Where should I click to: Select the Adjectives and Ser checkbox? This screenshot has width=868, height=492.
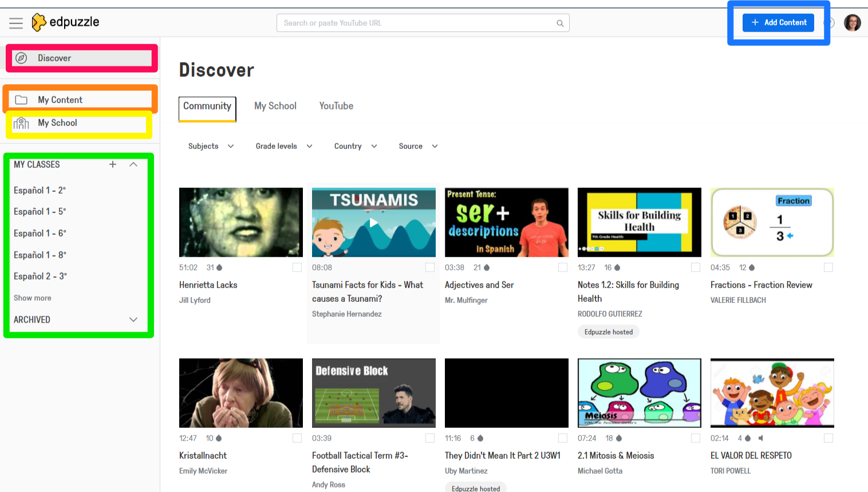563,267
